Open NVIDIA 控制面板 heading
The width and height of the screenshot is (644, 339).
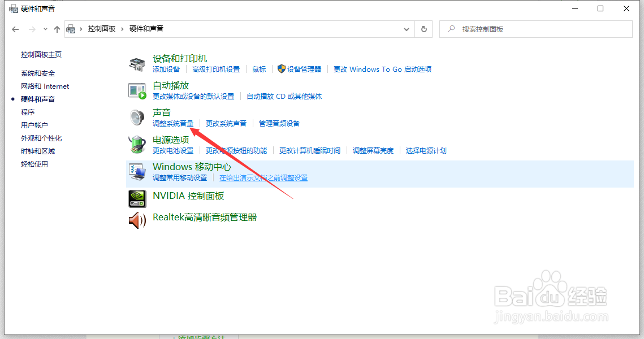[188, 195]
